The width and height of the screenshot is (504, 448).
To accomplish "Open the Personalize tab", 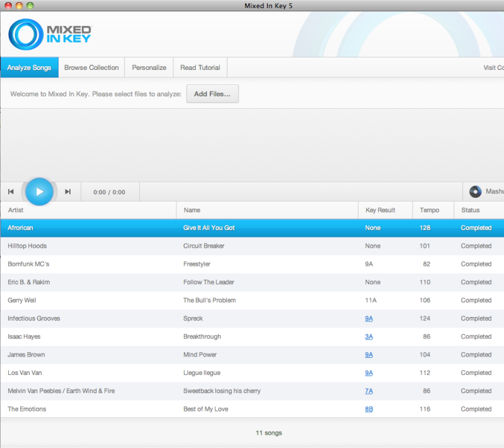I will [149, 67].
